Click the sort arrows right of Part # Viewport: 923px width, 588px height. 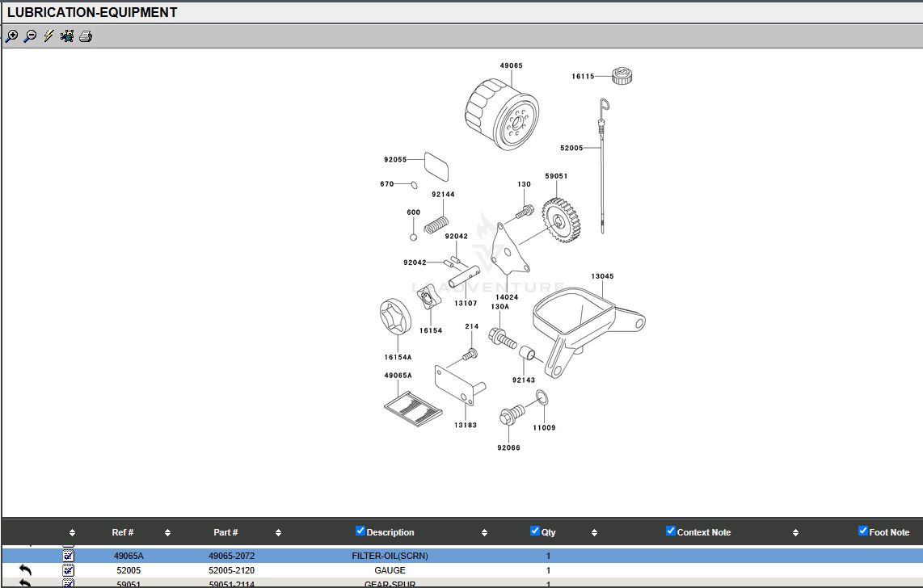tap(278, 533)
